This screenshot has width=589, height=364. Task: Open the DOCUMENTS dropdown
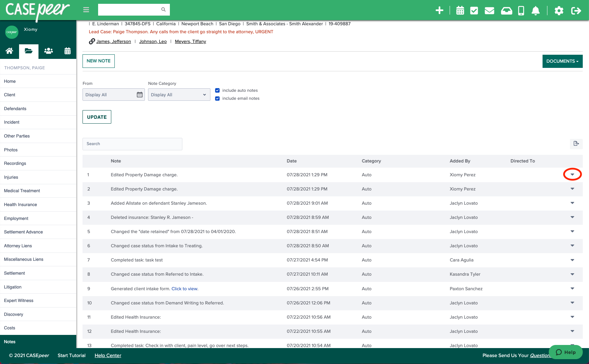tap(562, 61)
